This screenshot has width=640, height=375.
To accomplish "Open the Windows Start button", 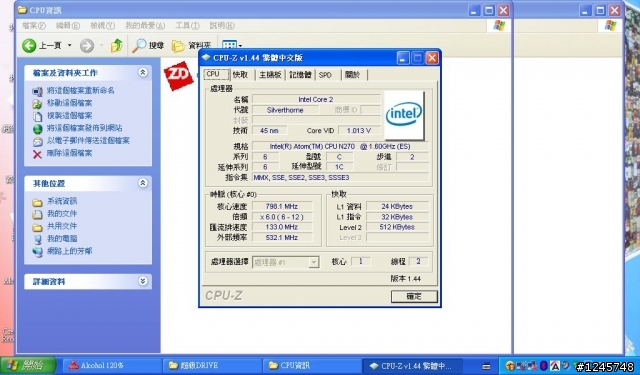I will [x=28, y=365].
